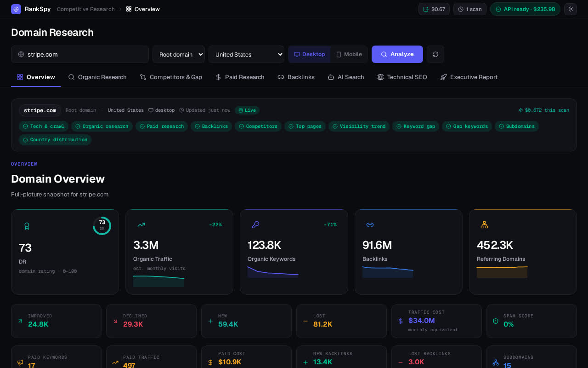Click the Organic Traffic sparkline chart

(x=158, y=281)
